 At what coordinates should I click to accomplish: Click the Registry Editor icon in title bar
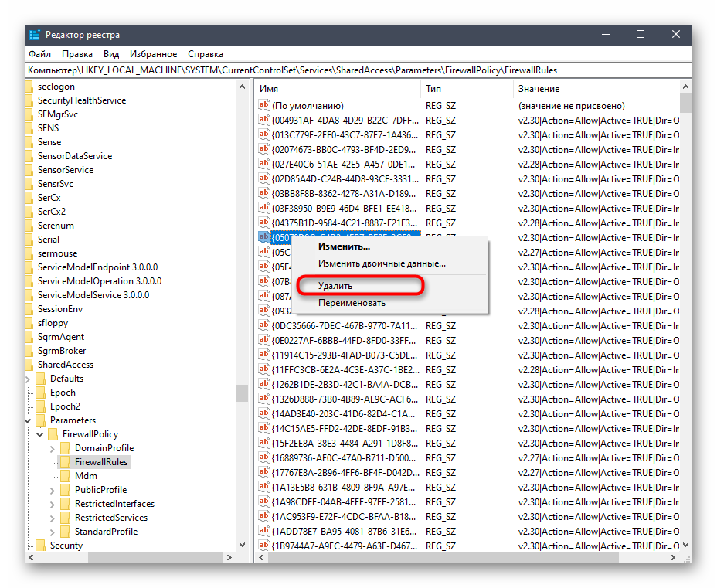point(35,35)
